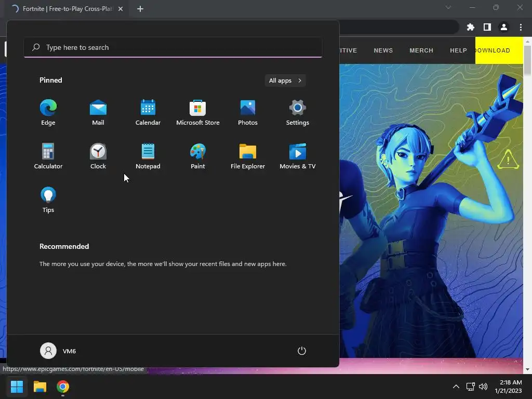This screenshot has height=399, width=532.
Task: Click the power button in Start menu
Action: 302,351
